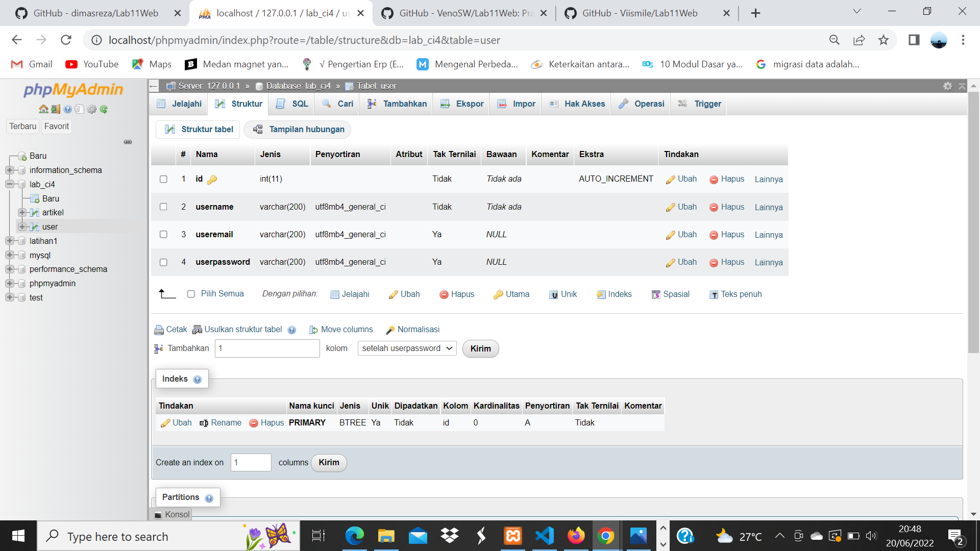
Task: Open Move columns tool
Action: (341, 329)
